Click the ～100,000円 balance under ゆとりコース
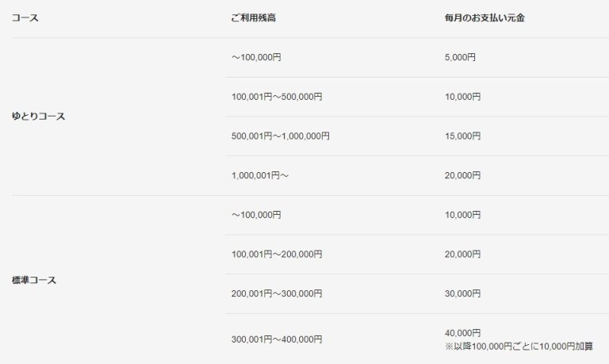The height and width of the screenshot is (364, 609). [x=256, y=57]
